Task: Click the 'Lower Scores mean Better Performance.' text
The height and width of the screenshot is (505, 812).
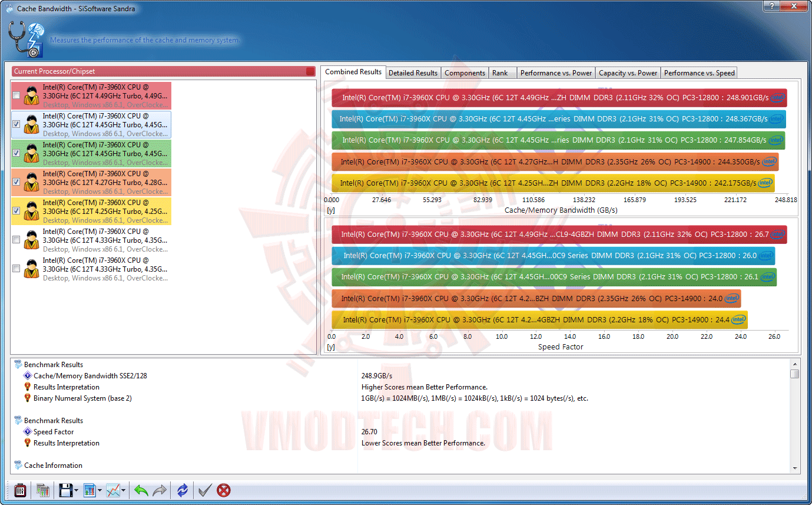Action: pyautogui.click(x=423, y=443)
